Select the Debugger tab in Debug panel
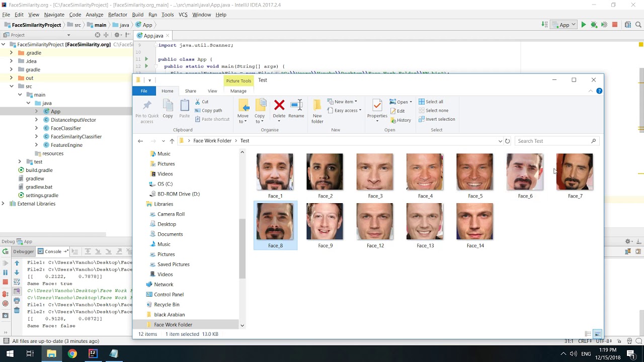Viewport: 644px width, 362px height. pos(23,251)
